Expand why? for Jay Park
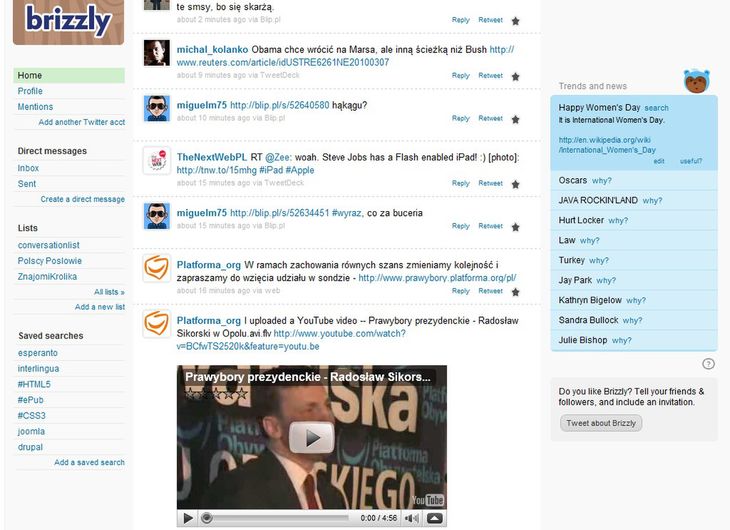 coord(606,281)
